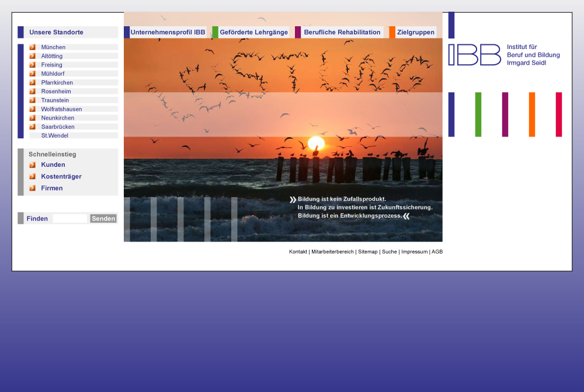Click the orange arrow icon beside Rosenheim
This screenshot has height=392, width=584.
pos(32,92)
